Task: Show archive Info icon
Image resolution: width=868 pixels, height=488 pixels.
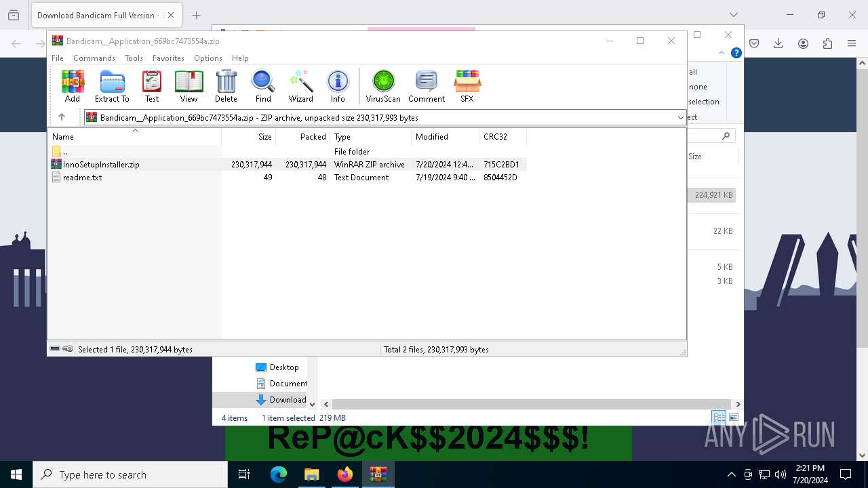Action: (x=338, y=86)
